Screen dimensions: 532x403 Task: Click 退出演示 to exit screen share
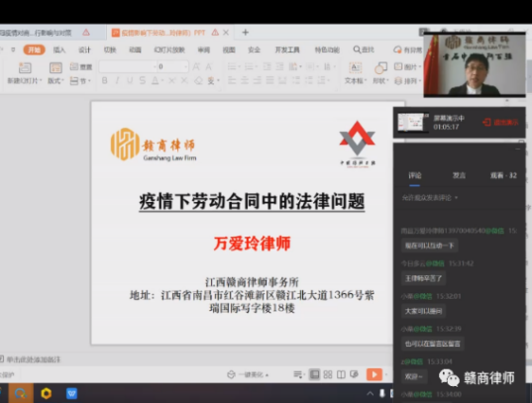[500, 122]
